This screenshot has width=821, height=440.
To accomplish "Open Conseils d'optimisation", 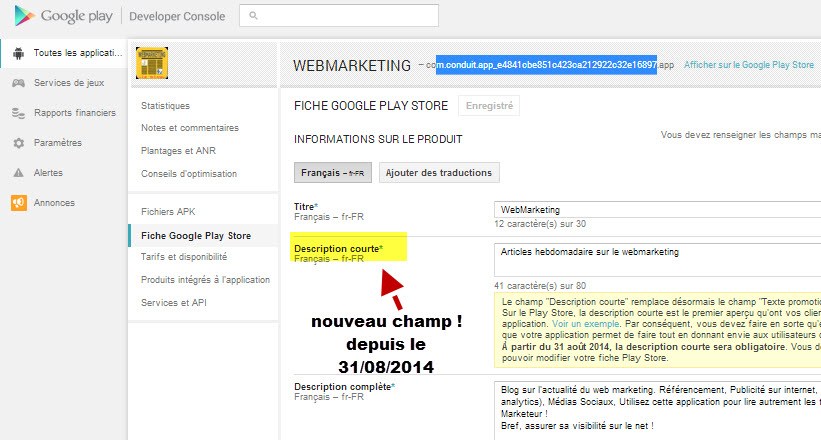I will click(188, 174).
